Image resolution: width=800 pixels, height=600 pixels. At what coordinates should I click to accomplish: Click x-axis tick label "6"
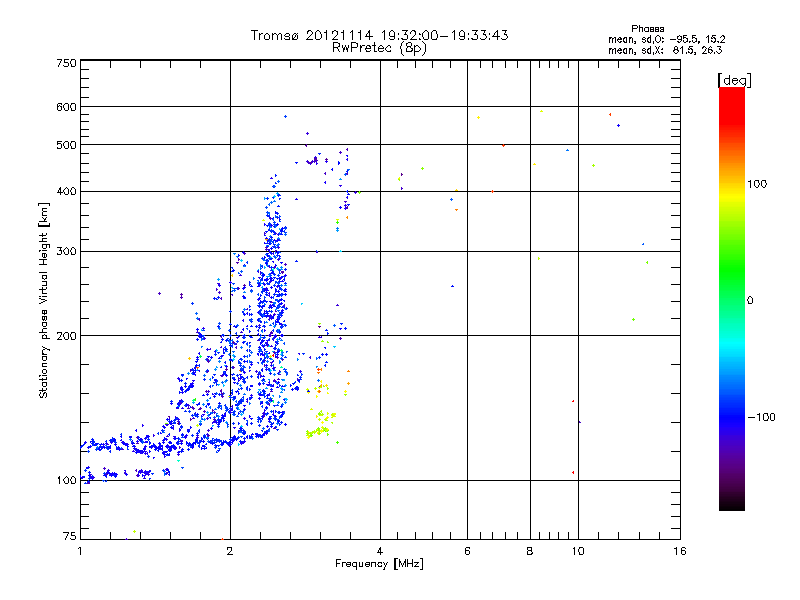click(467, 551)
